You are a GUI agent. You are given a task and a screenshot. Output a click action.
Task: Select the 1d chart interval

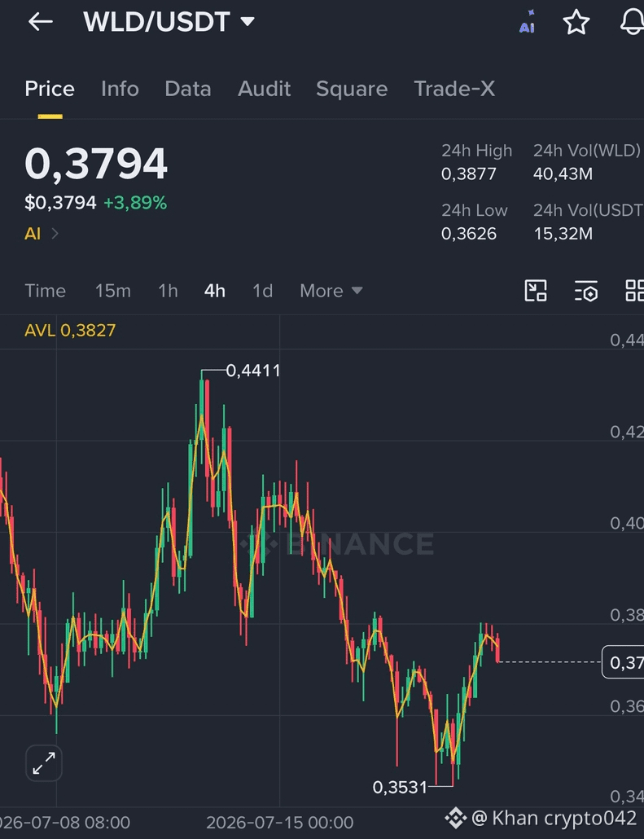(x=263, y=291)
